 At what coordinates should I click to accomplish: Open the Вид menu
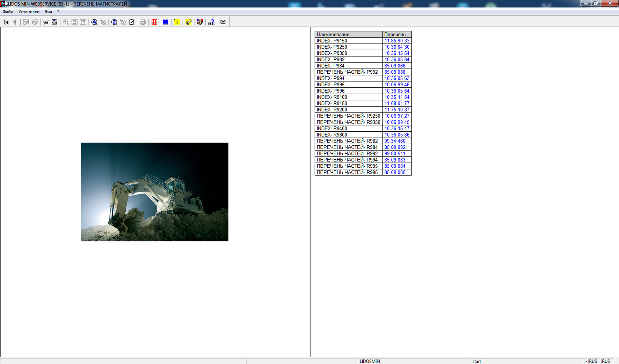[x=48, y=12]
